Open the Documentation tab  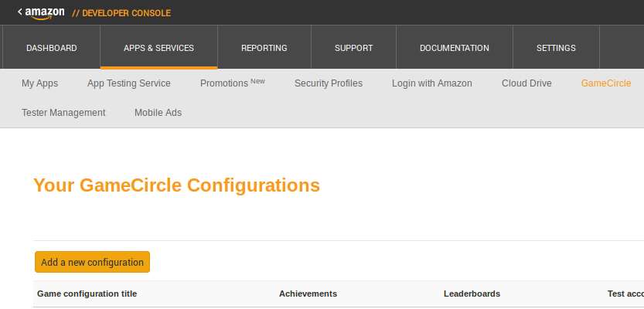click(455, 48)
